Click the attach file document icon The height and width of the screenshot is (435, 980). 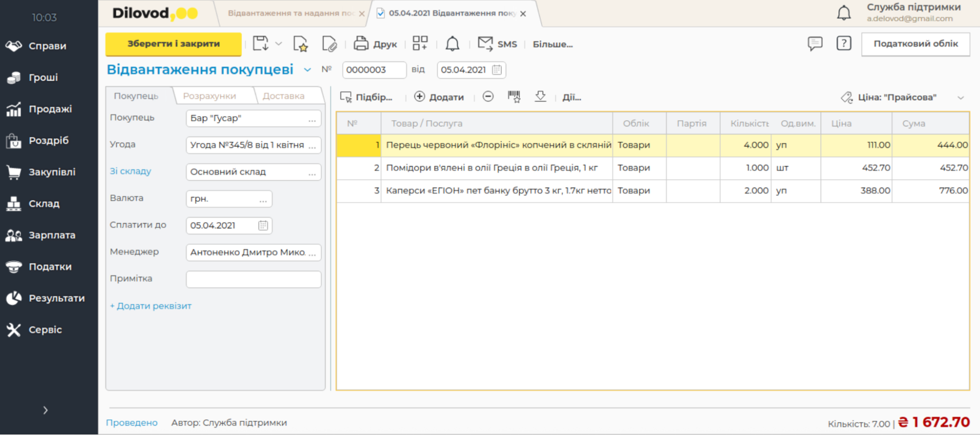point(329,44)
